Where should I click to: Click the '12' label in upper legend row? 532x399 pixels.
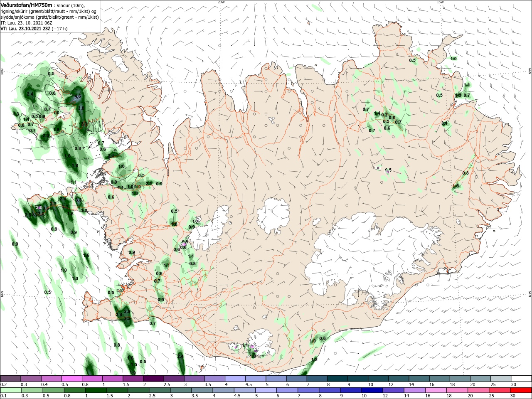(390, 384)
